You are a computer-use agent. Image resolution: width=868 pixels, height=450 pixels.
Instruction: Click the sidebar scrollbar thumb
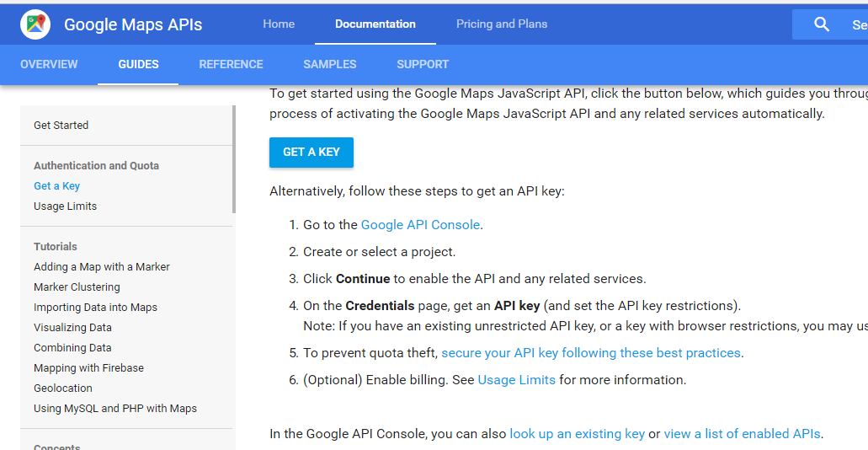pyautogui.click(x=234, y=160)
